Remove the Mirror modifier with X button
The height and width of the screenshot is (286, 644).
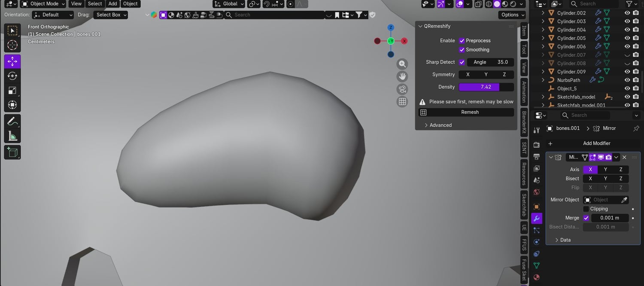624,158
